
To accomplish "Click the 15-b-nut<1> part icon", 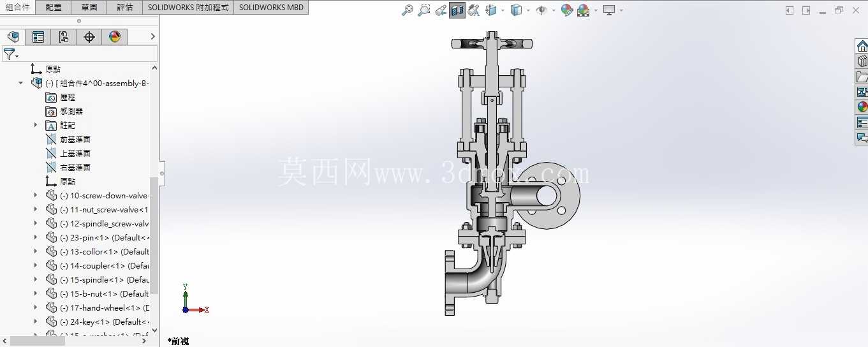I will pos(52,293).
